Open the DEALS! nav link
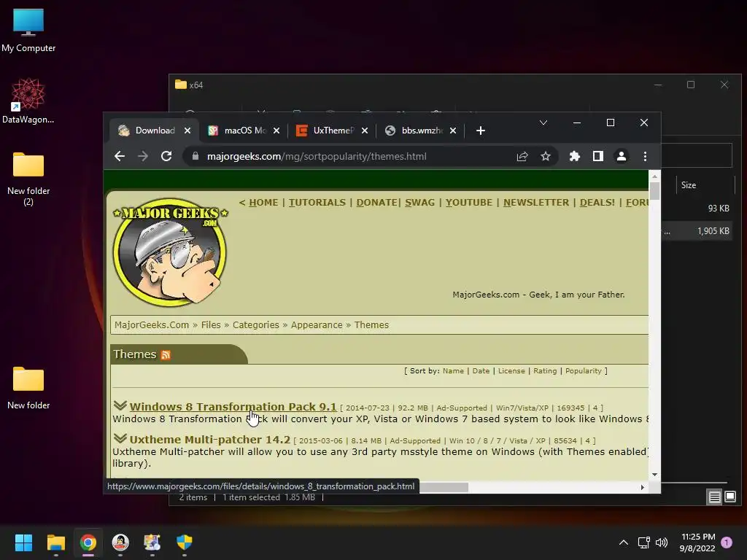Viewport: 747px width, 560px height. 597,203
